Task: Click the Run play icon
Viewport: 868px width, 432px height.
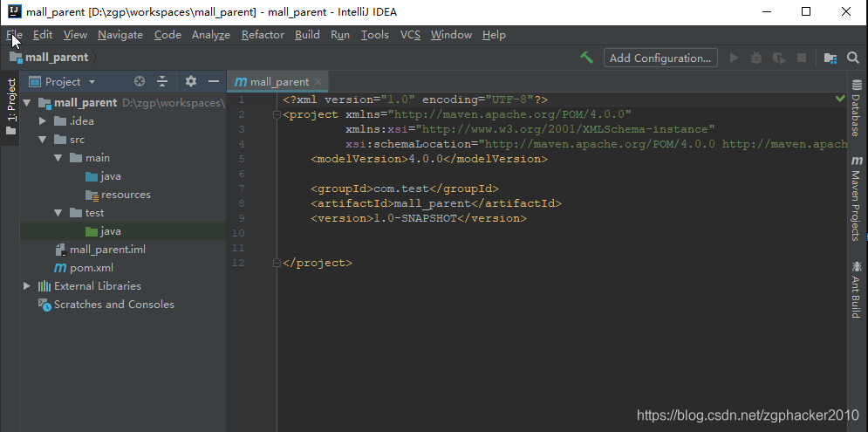Action: pyautogui.click(x=734, y=58)
